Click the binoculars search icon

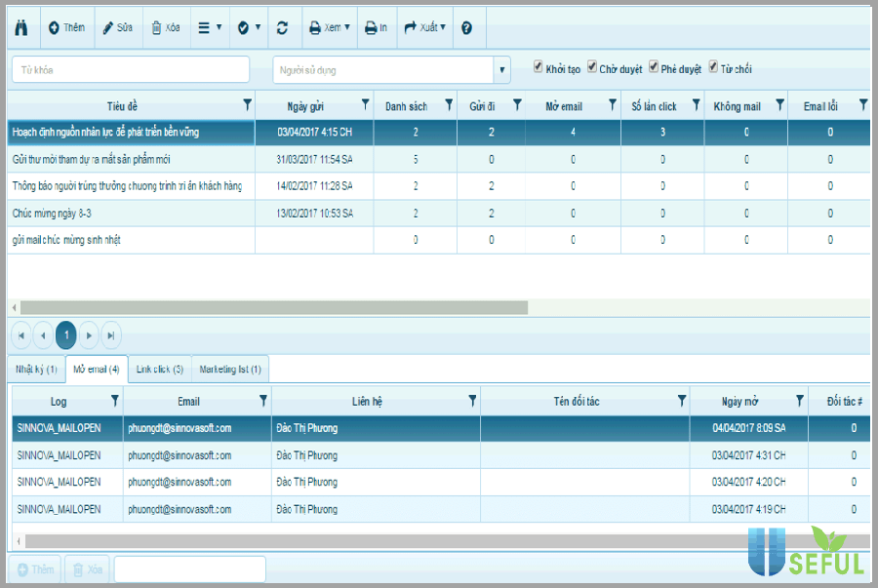[x=20, y=28]
